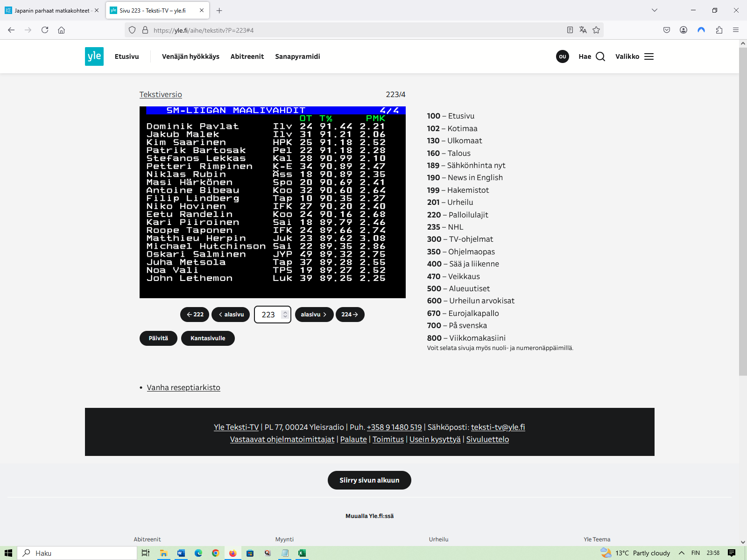Switch to Japanin parhaat matkakohteet tab
The width and height of the screenshot is (747, 560).
[51, 10]
